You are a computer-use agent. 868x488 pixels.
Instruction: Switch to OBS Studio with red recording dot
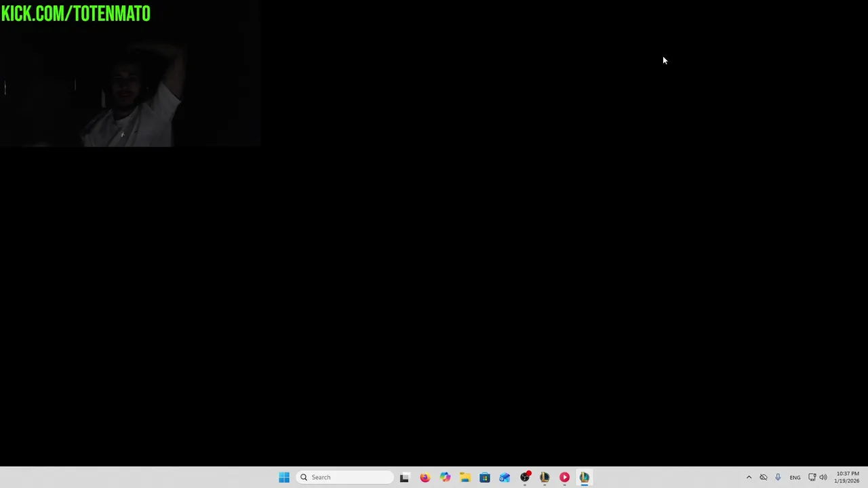tap(525, 477)
